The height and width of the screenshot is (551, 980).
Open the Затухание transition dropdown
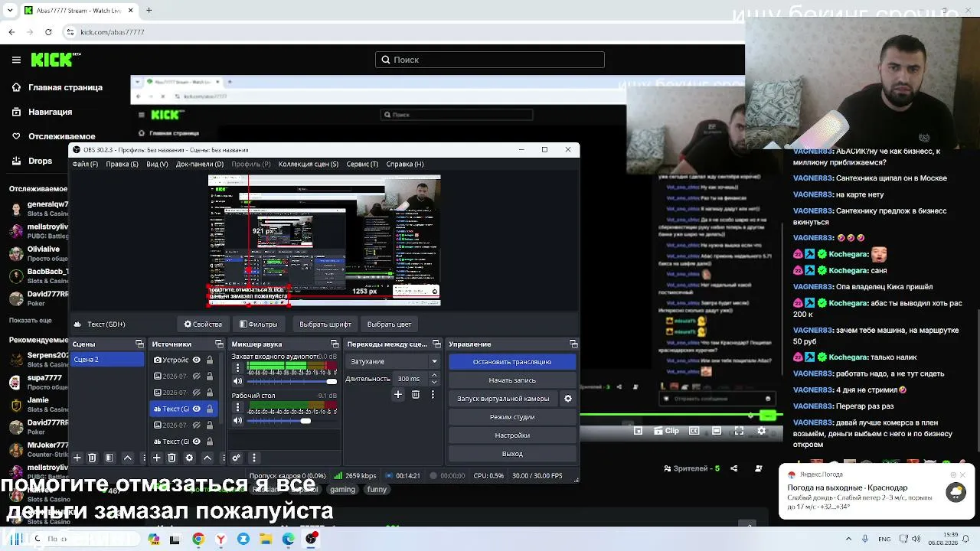coord(394,361)
